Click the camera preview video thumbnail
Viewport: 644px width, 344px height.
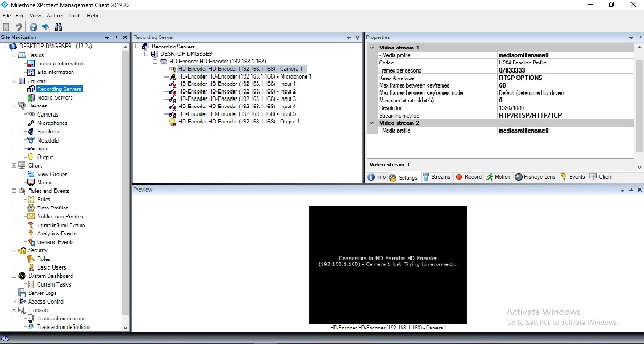click(x=388, y=265)
